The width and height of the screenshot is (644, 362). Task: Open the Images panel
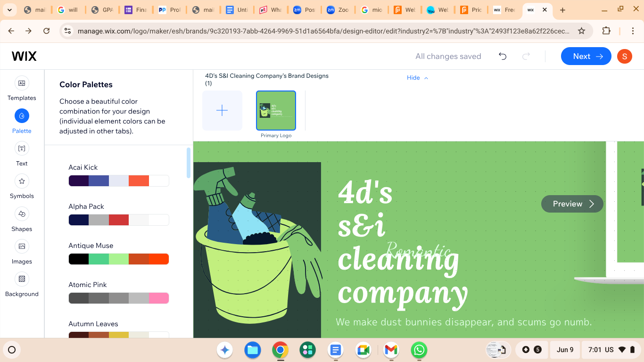(22, 247)
